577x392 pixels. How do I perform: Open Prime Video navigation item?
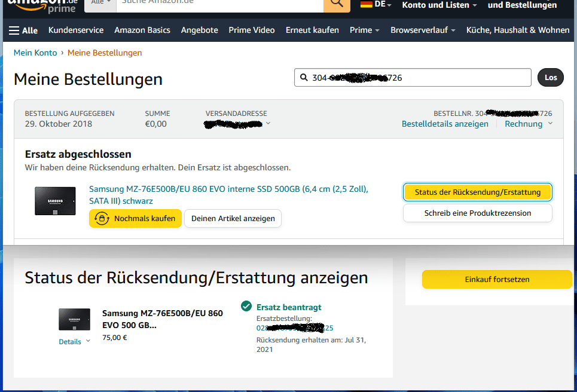point(252,30)
